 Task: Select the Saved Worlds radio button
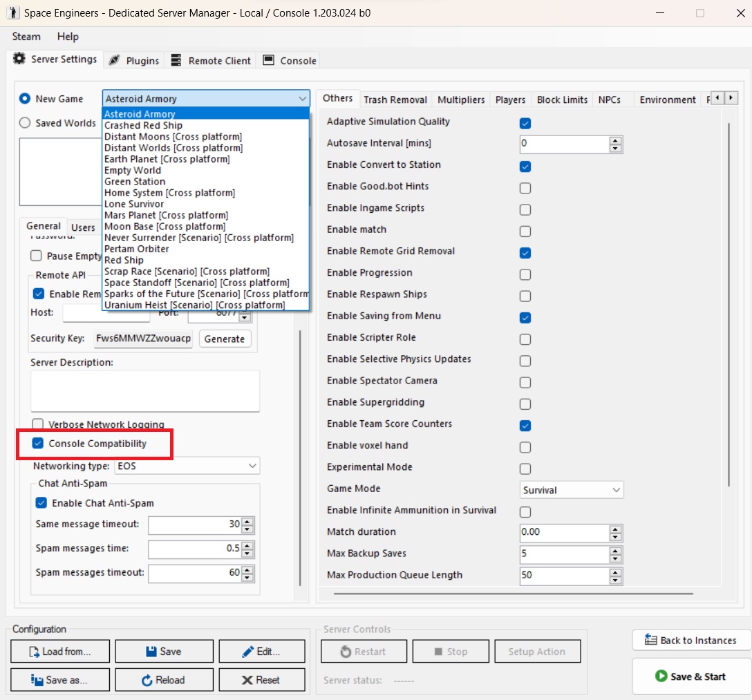tap(25, 123)
